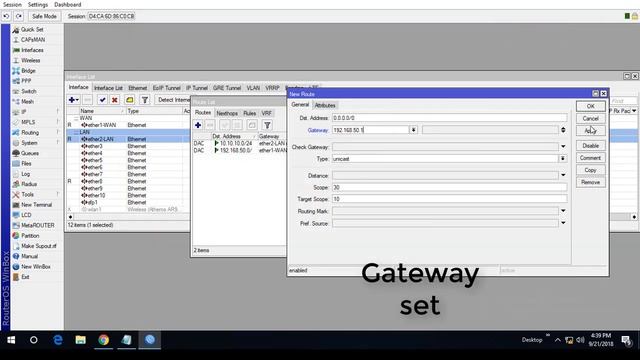Open PPP in sidebar
This screenshot has height=360, width=640.
pos(26,81)
